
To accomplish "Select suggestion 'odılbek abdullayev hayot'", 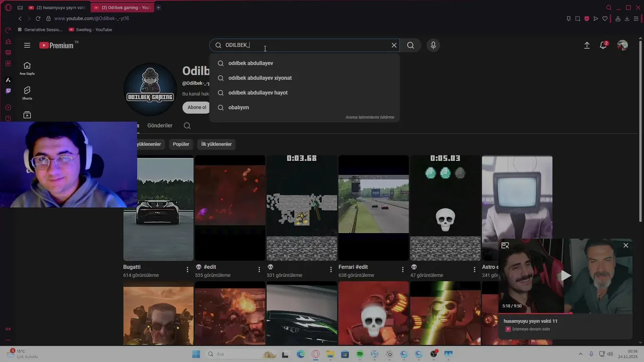I will pos(304,93).
